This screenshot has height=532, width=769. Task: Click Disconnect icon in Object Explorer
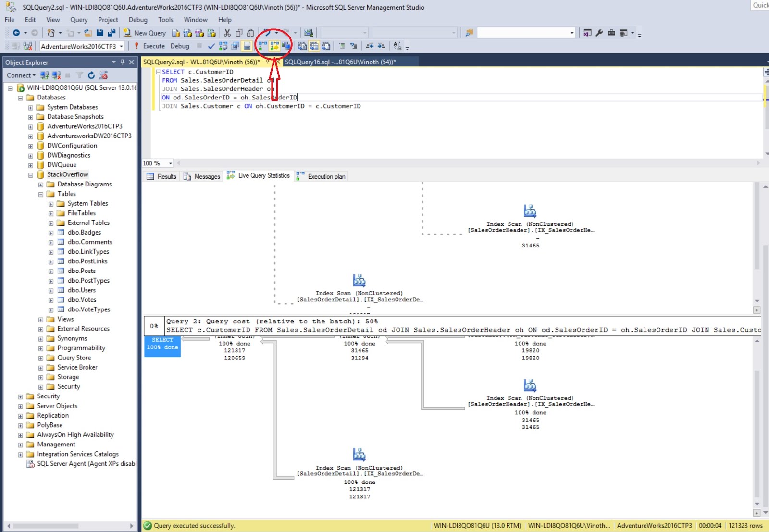[56, 75]
